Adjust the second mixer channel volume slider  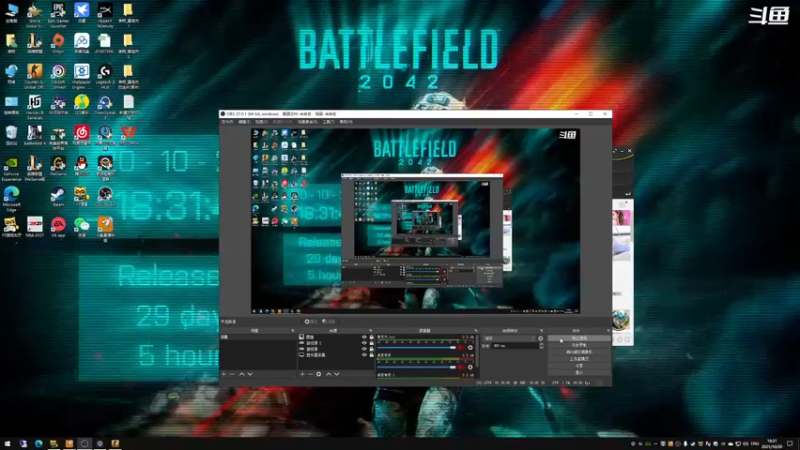click(416, 367)
